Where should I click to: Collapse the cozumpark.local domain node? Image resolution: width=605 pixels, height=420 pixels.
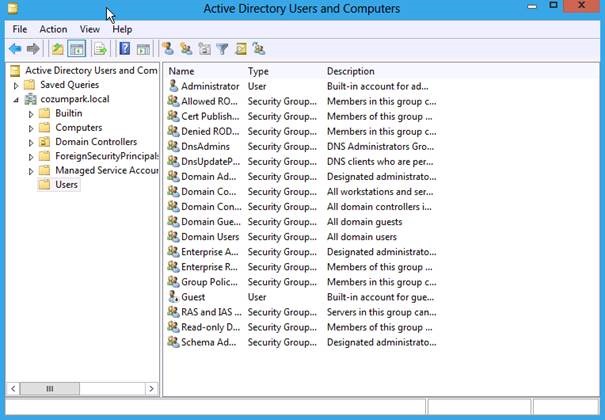tap(16, 100)
